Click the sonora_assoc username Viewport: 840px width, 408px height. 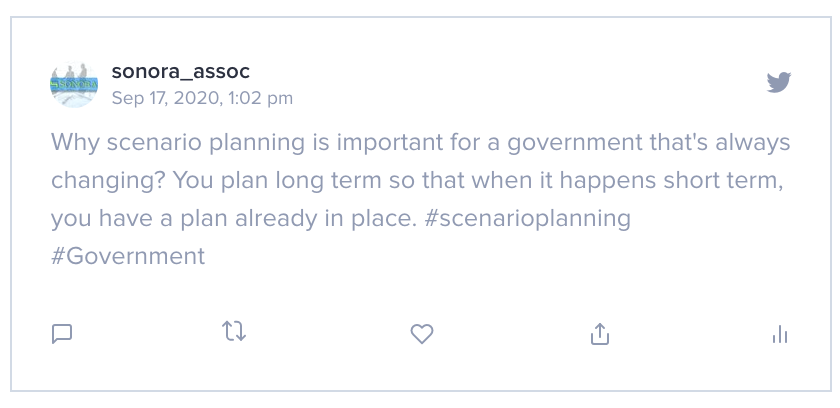tap(181, 71)
